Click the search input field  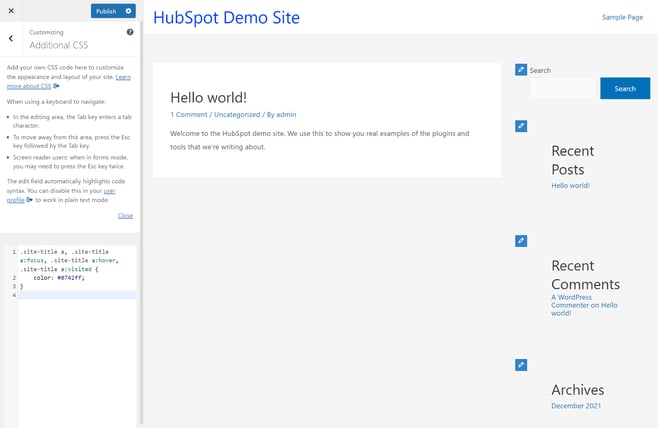563,89
